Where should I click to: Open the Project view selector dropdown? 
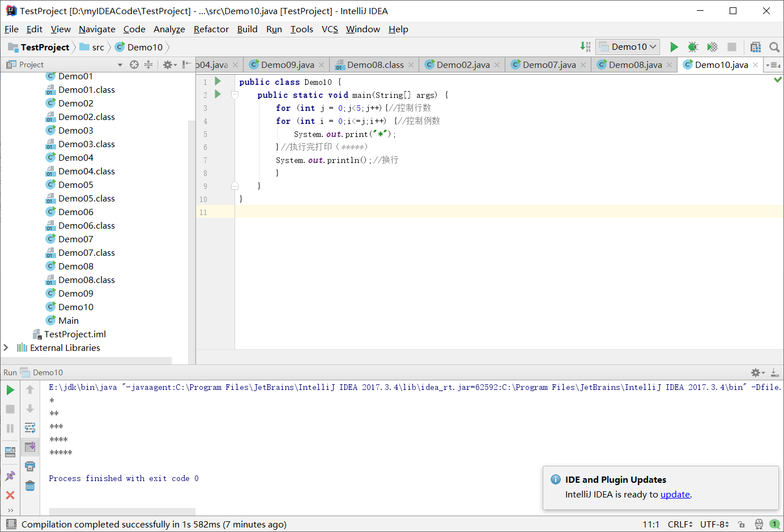click(120, 65)
